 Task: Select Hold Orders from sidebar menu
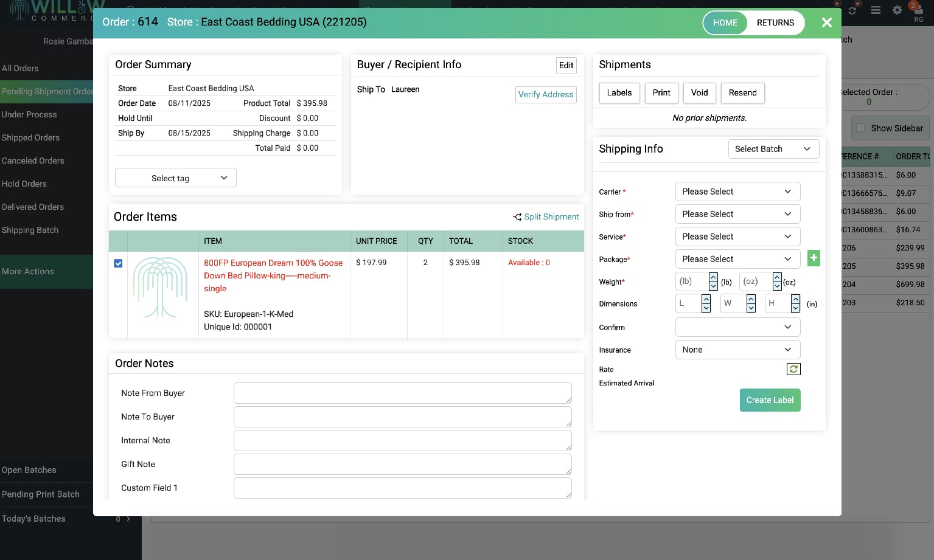click(24, 184)
